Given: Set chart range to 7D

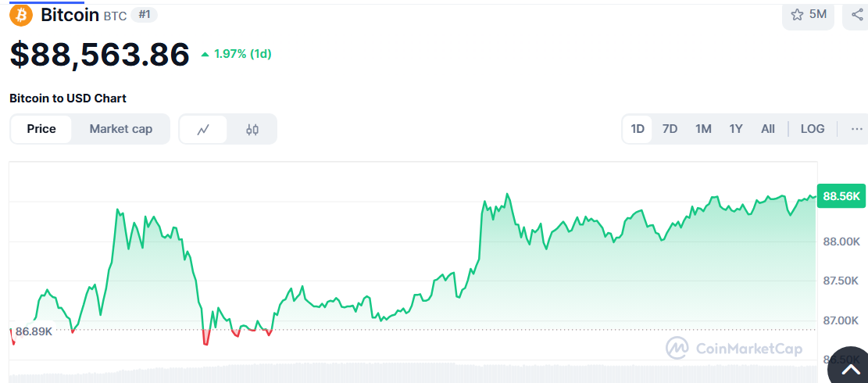Looking at the screenshot, I should click(670, 129).
